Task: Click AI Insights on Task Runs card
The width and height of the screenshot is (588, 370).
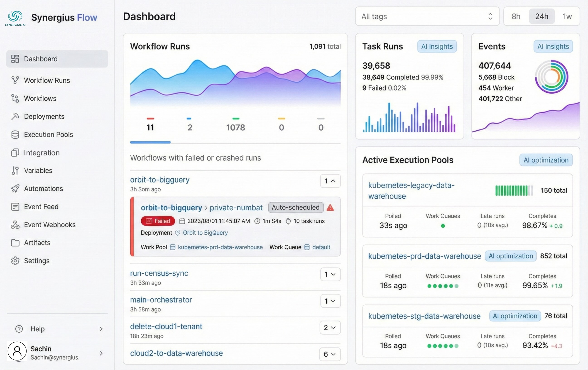Action: tap(437, 46)
